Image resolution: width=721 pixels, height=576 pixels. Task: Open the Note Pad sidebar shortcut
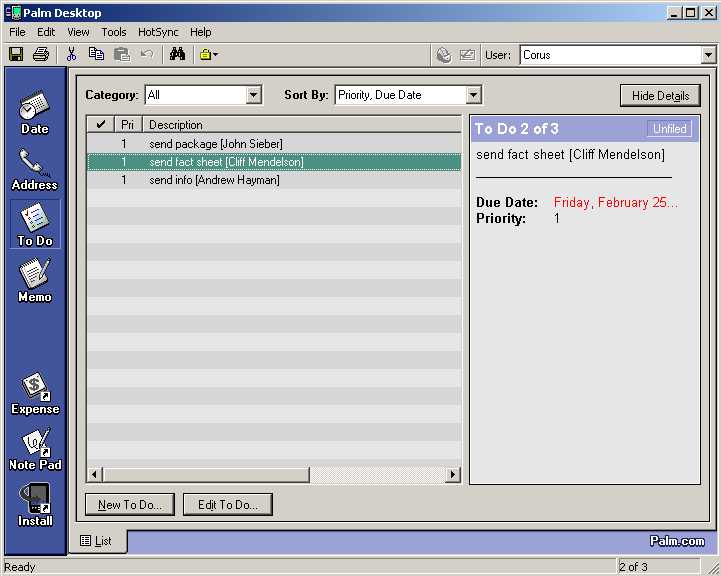tap(35, 450)
